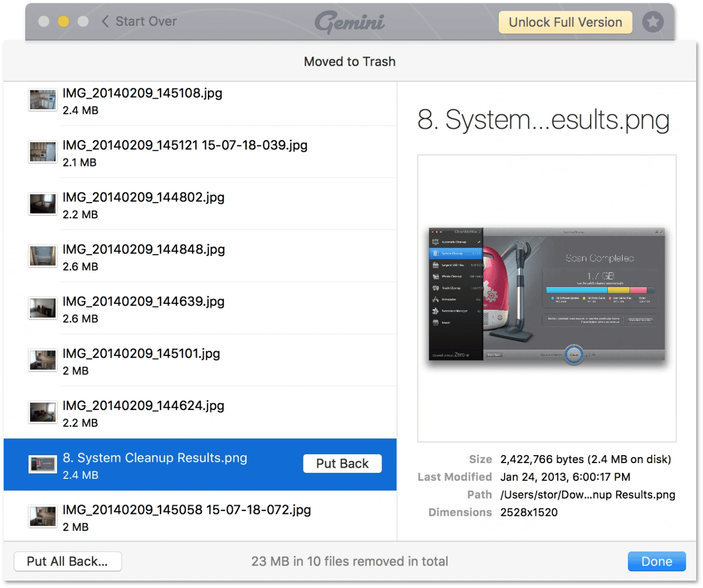
Task: Select file name IMG_20140209_145101.jpg
Action: [x=141, y=353]
